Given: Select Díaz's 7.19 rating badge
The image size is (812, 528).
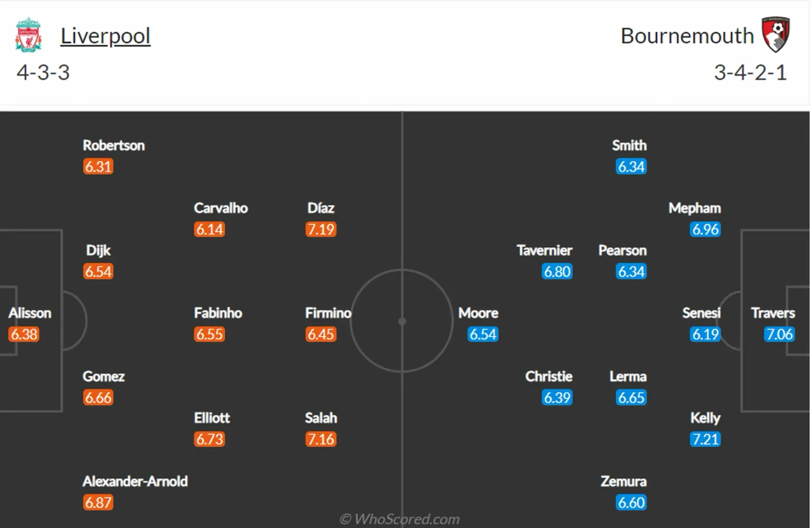Looking at the screenshot, I should [321, 229].
